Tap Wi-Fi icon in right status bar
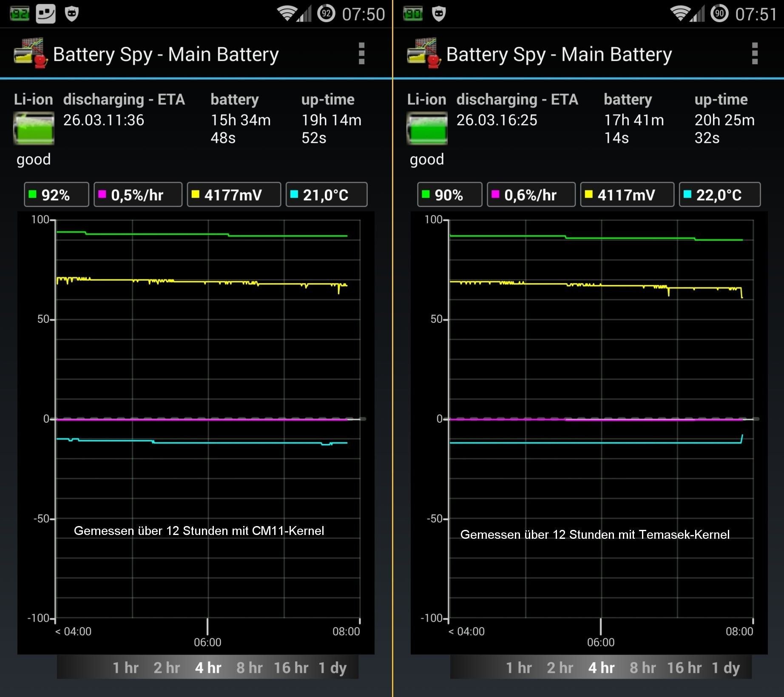The width and height of the screenshot is (784, 697). pos(681,14)
